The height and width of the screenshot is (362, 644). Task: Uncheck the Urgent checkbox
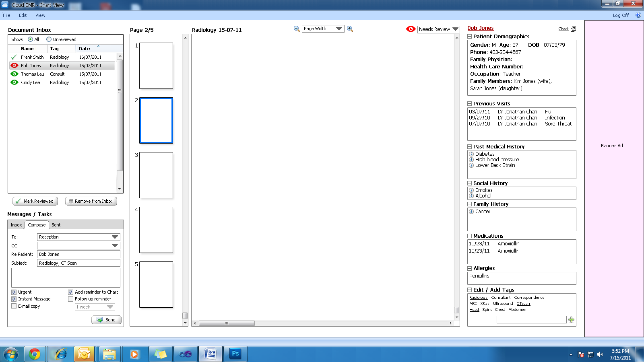tap(14, 292)
